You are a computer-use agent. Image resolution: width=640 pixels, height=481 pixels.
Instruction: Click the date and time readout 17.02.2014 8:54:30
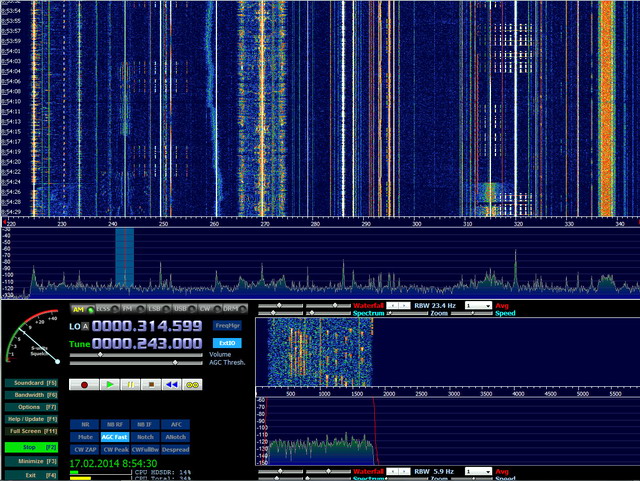(113, 463)
